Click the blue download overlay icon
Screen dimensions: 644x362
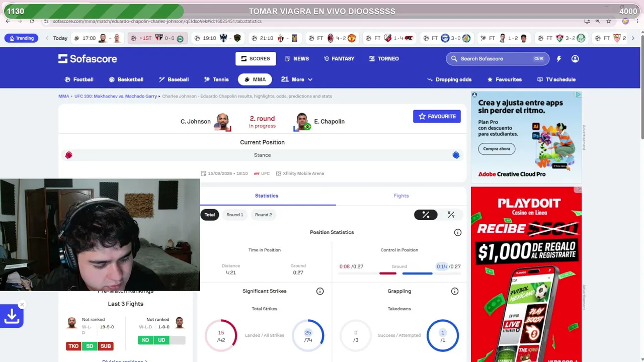(x=12, y=317)
